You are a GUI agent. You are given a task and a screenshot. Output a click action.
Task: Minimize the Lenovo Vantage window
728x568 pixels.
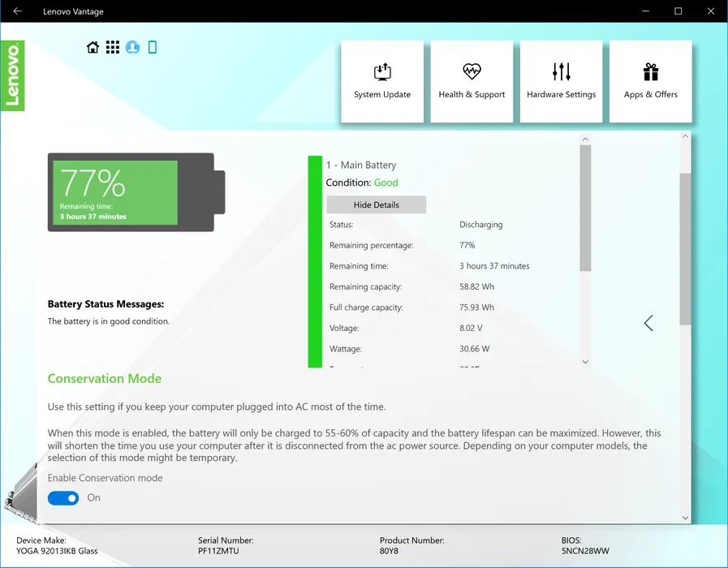point(646,11)
